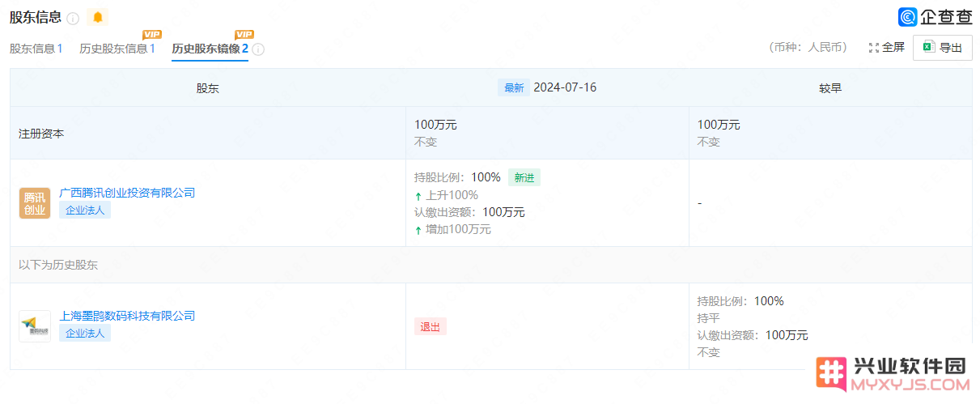
Task: Click the 广西腾讯创业 company logo thumbnail
Action: tap(35, 203)
